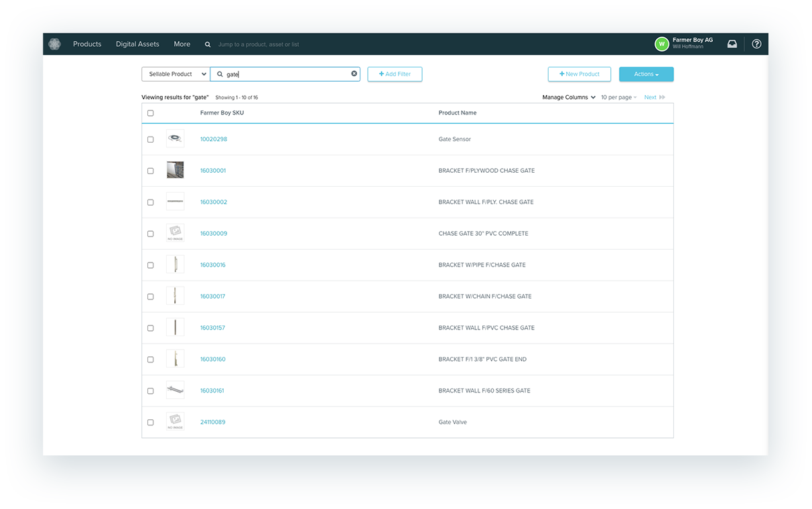This screenshot has width=812, height=509.
Task: Open the Products menu
Action: (87, 44)
